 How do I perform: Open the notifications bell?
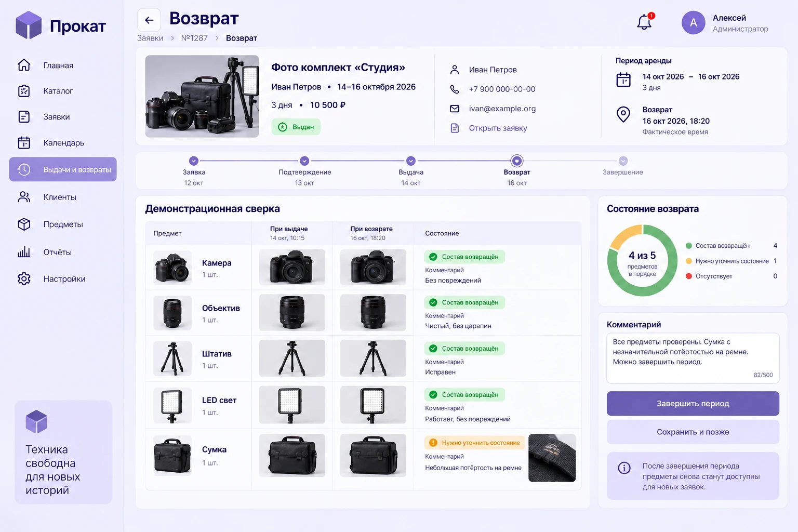644,22
